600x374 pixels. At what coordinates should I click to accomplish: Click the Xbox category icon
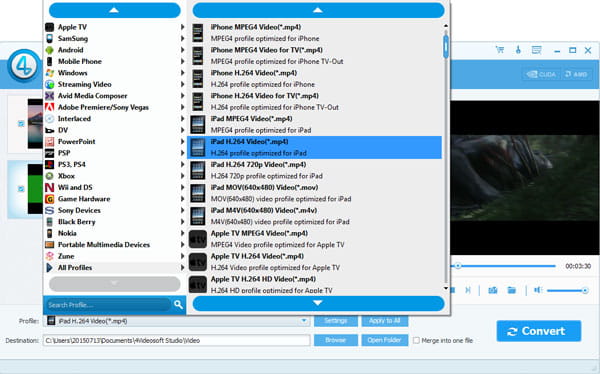49,176
